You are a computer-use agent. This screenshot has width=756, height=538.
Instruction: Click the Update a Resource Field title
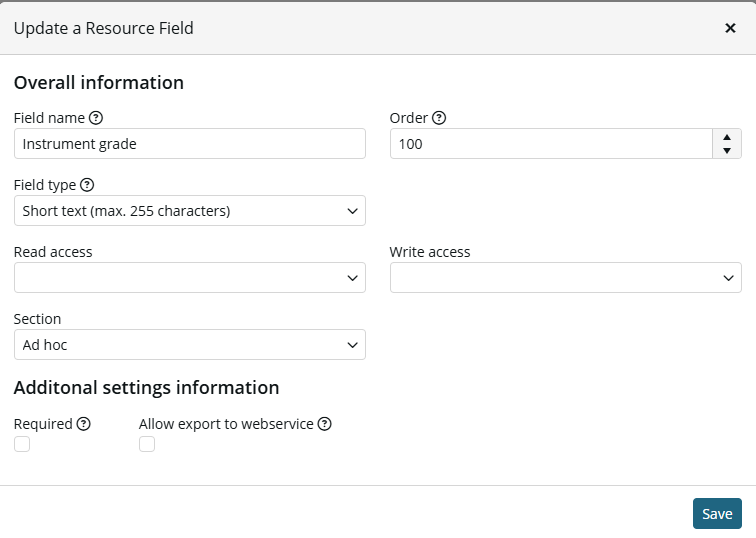pos(104,28)
